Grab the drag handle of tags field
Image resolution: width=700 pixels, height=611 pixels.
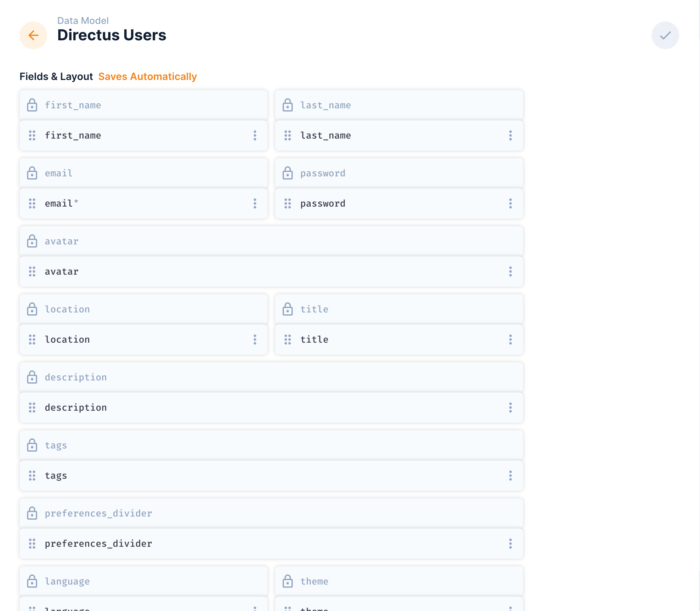(x=32, y=476)
